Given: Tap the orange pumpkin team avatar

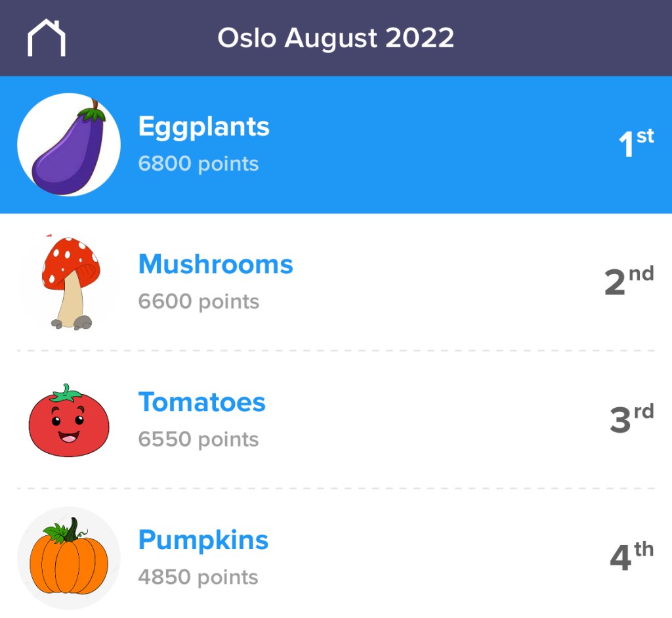Looking at the screenshot, I should 69,558.
